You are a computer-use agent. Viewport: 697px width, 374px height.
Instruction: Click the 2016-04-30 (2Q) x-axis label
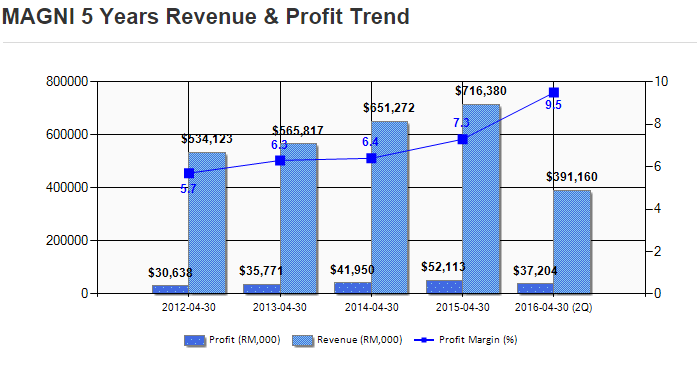tap(553, 307)
